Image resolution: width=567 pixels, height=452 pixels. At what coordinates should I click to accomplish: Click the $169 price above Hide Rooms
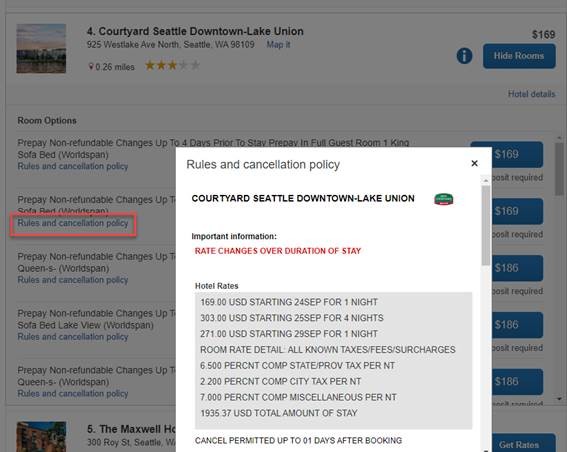pyautogui.click(x=543, y=35)
